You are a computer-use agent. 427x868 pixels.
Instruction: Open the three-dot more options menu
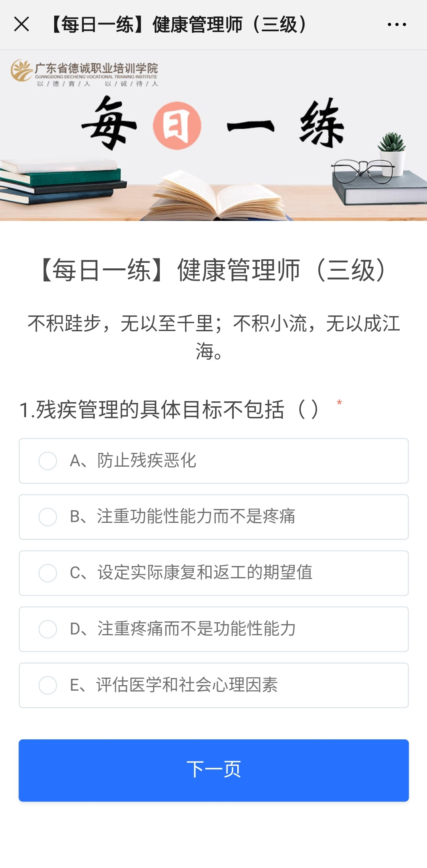point(397,25)
